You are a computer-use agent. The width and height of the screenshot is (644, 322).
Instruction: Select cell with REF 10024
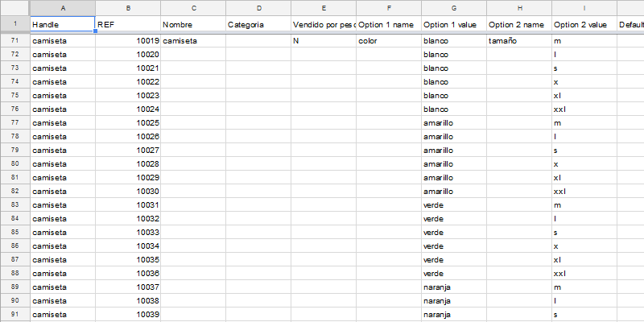(128, 109)
